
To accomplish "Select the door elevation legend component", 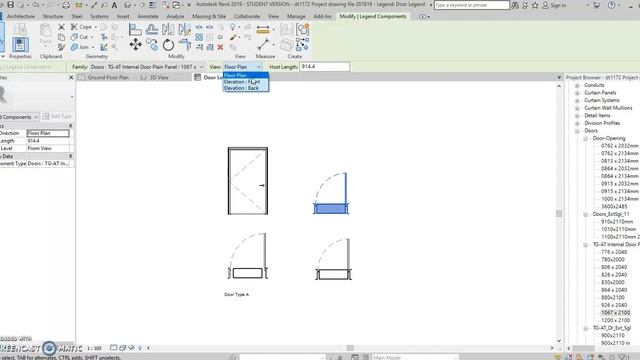I will click(248, 181).
